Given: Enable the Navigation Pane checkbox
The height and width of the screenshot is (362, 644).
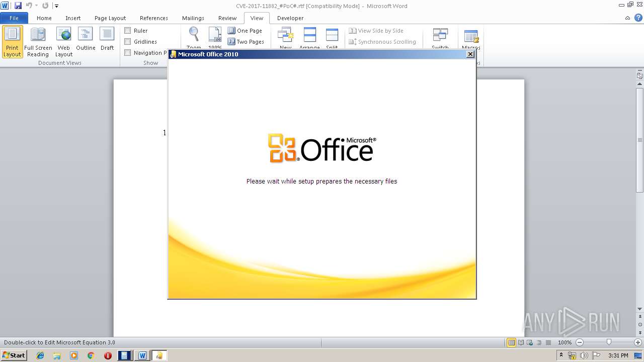Looking at the screenshot, I should pos(128,53).
